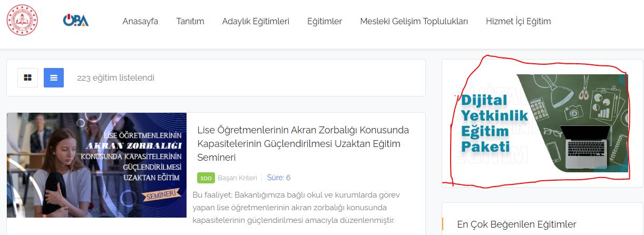
Task: Click the Süre: 6 duration text
Action: 279,178
